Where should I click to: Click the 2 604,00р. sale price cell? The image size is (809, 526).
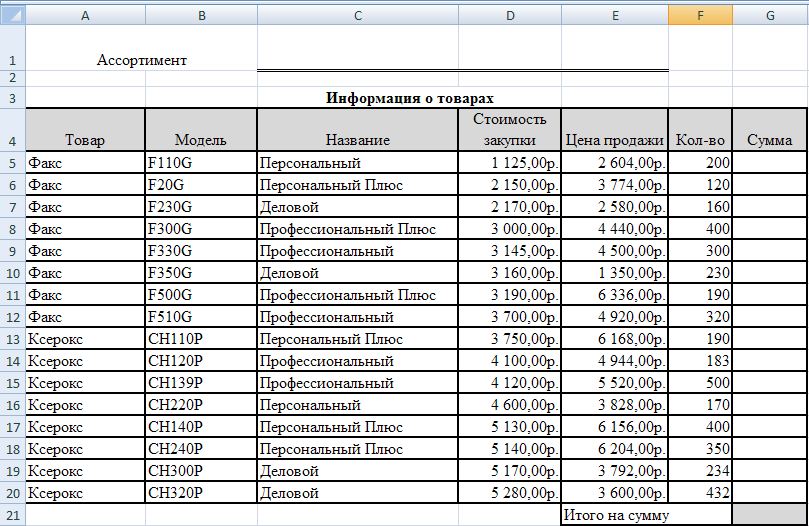615,163
